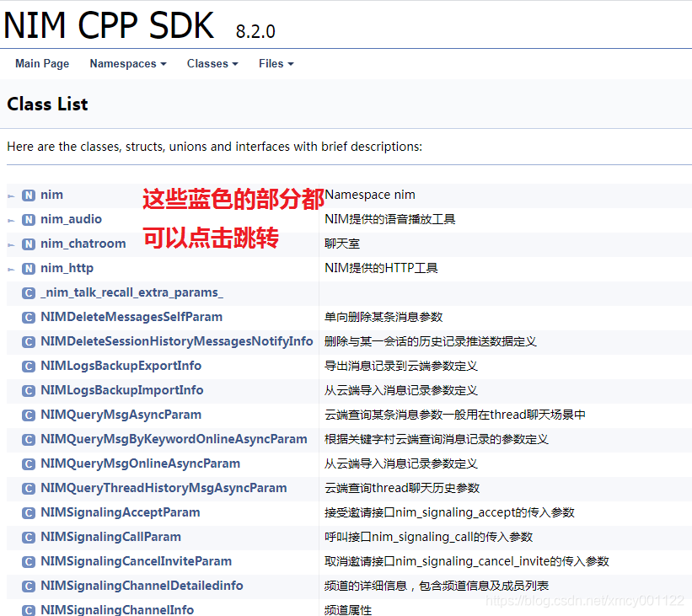Open NIMQueryMsgAsyncParam class link
This screenshot has height=616, width=692.
click(121, 415)
